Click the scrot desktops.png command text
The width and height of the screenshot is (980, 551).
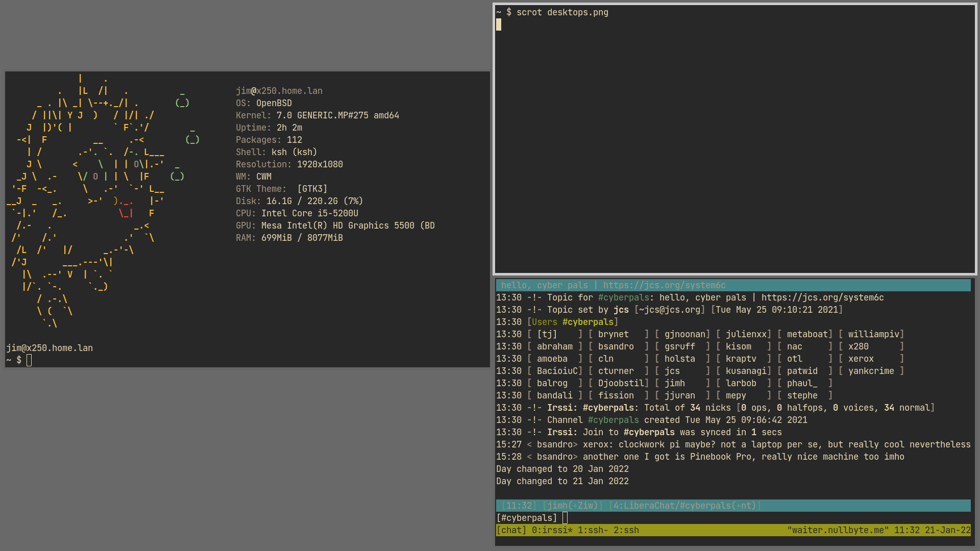coord(562,12)
